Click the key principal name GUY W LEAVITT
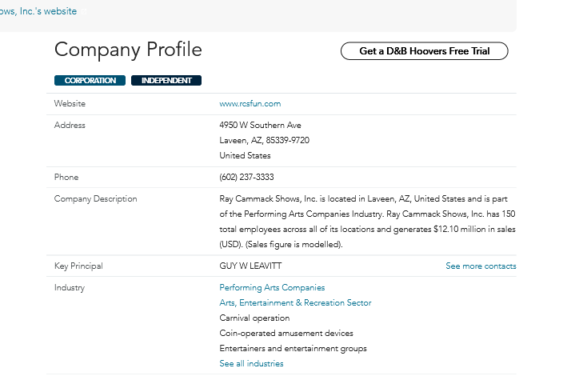The height and width of the screenshot is (392, 587). pyautogui.click(x=250, y=266)
